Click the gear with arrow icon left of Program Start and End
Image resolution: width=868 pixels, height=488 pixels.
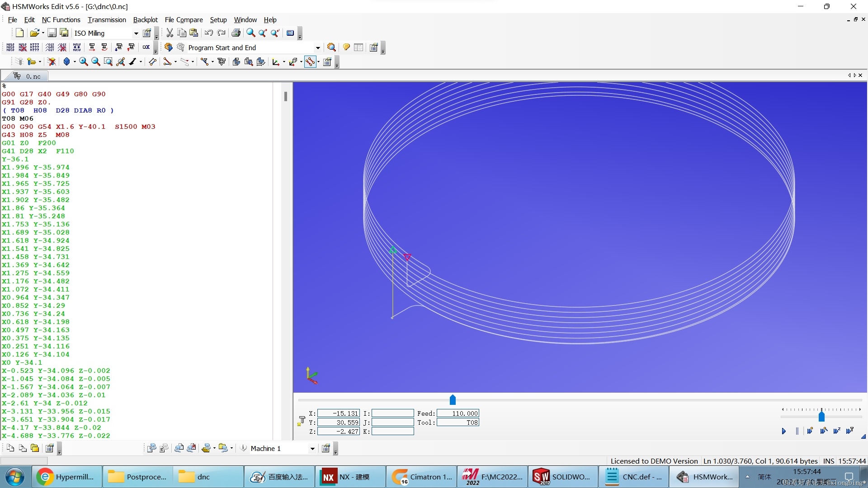tap(169, 47)
